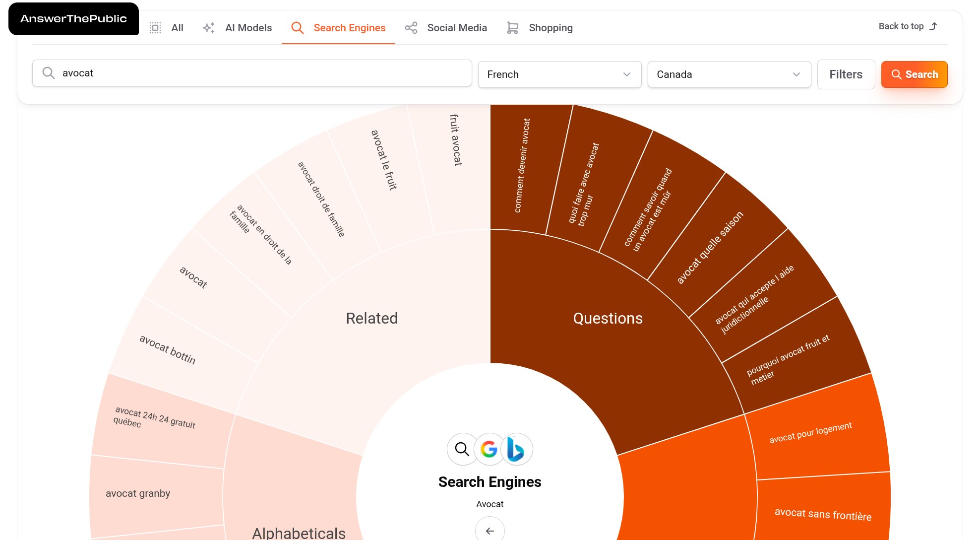Screen dimensions: 980x540
Task: Click the orange Search button
Action: (914, 74)
